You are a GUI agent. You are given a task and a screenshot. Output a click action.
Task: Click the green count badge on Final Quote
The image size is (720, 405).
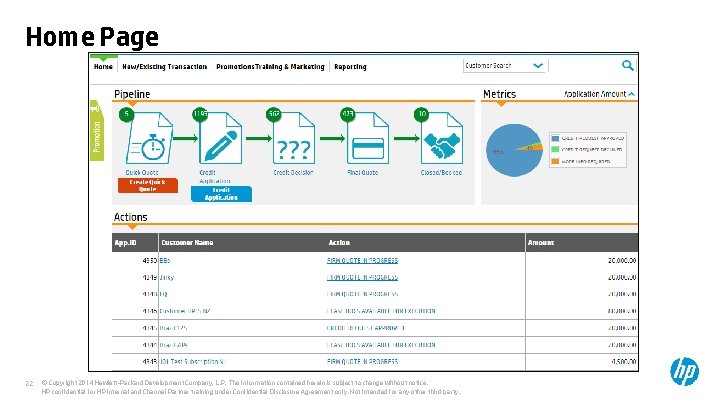click(x=348, y=114)
